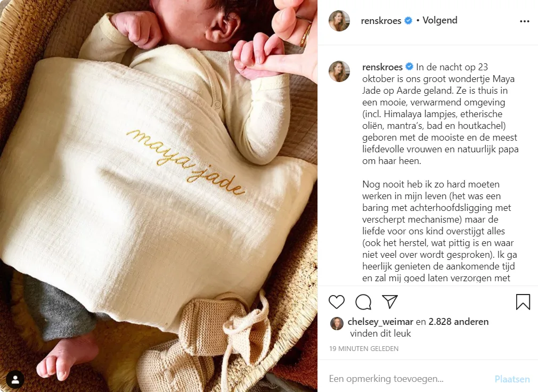Save post with the bookmark icon
Viewport: 538px width, 392px height.
[x=523, y=302]
